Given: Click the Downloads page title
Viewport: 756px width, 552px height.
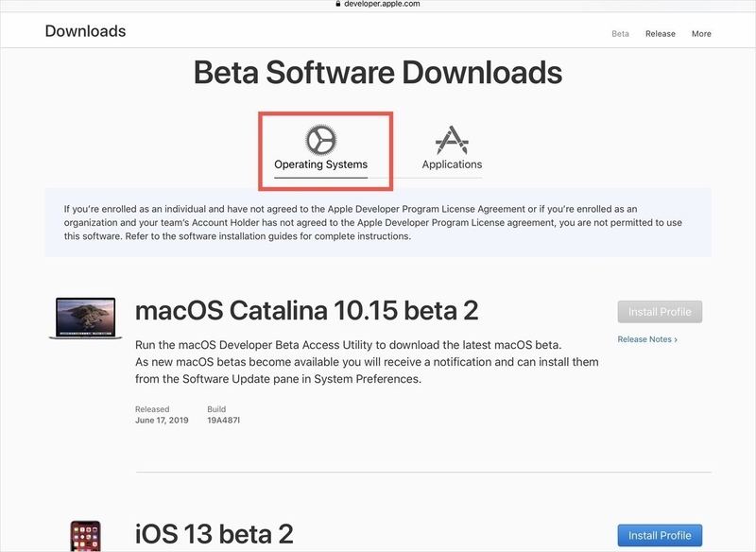Looking at the screenshot, I should coord(85,31).
